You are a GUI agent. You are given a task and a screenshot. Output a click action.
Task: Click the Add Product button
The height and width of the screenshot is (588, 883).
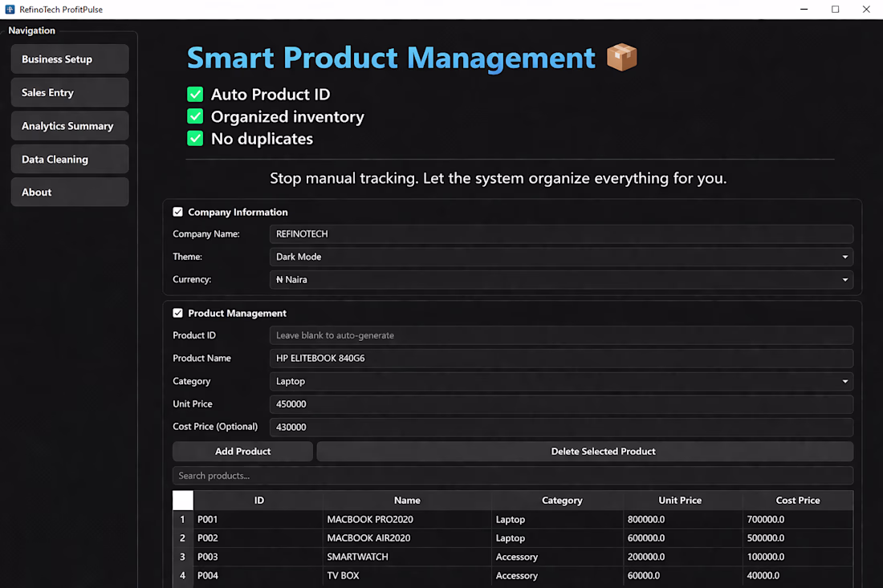(x=242, y=452)
